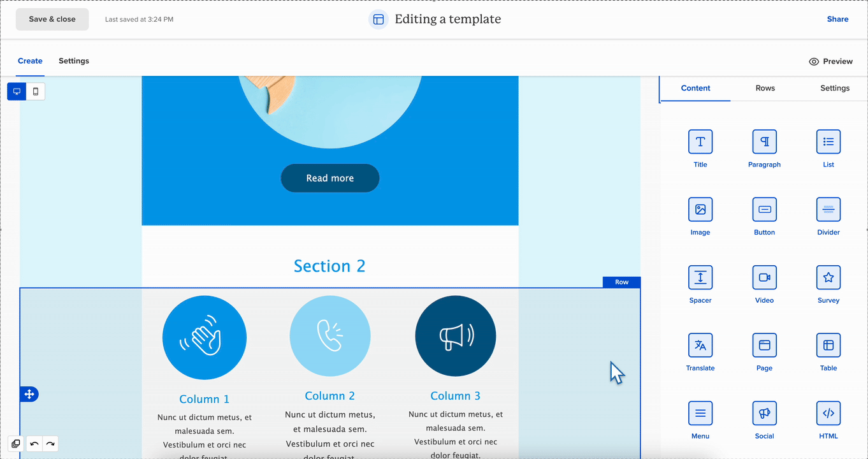Select the megaphone circle image

(456, 336)
